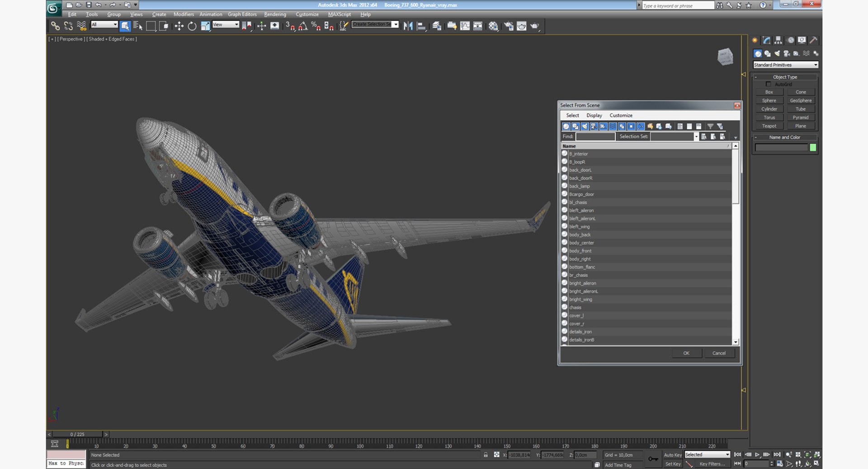
Task: Toggle the Angle Snap icon
Action: (303, 26)
